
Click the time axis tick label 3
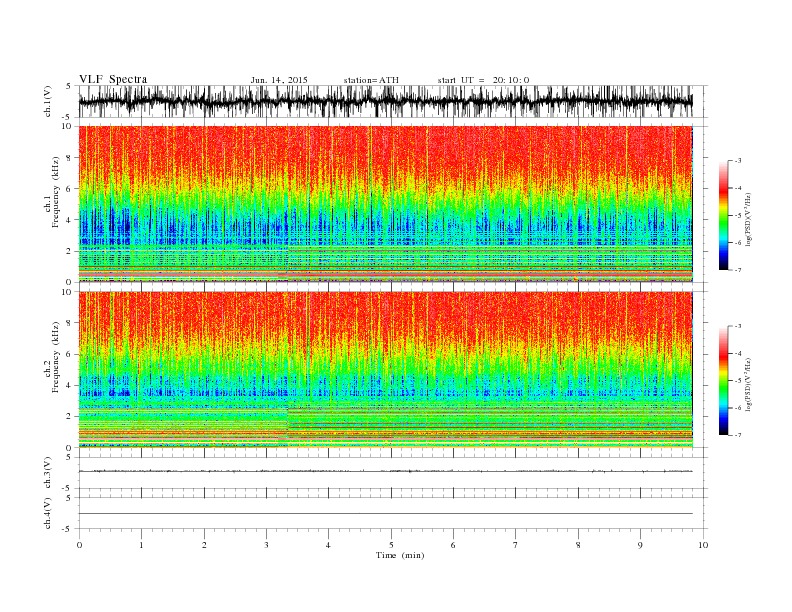coord(266,545)
